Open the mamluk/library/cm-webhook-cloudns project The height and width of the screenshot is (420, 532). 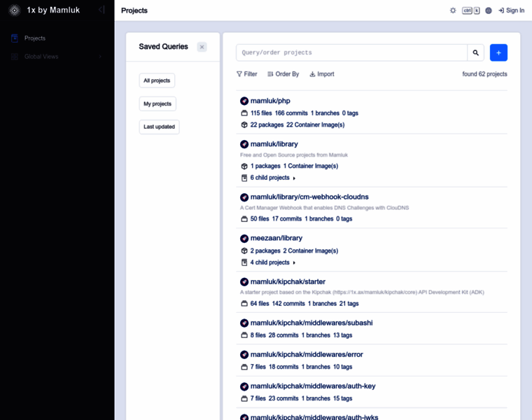click(x=309, y=197)
